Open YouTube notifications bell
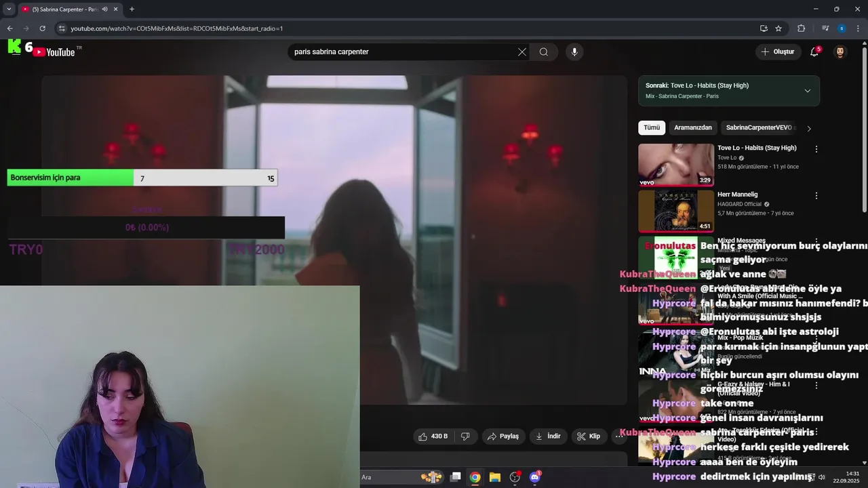The height and width of the screenshot is (488, 868). [814, 52]
